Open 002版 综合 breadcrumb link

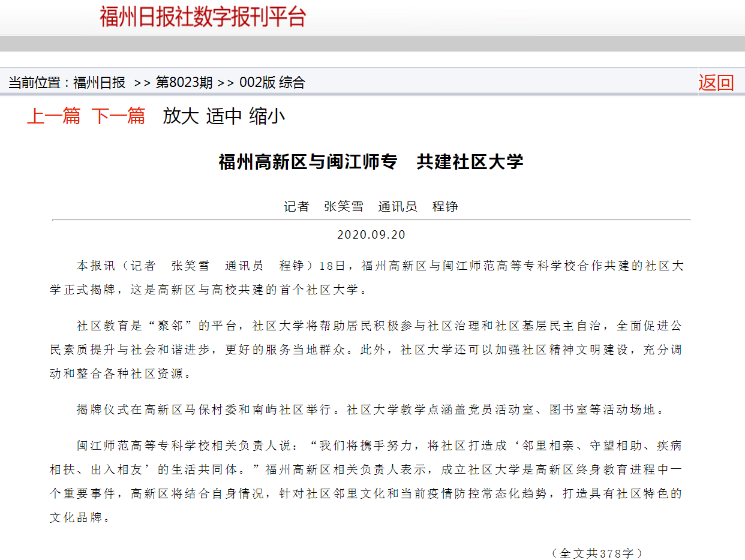272,83
